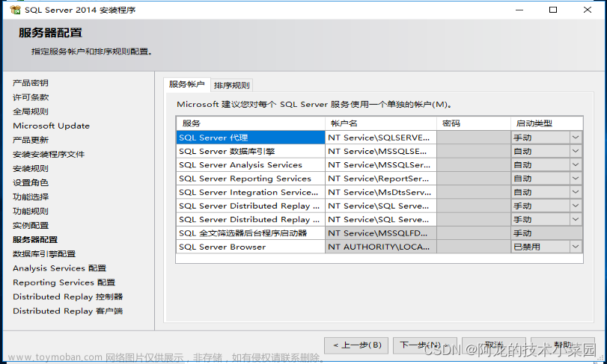Click the 密码 column header
The image size is (607, 364).
click(474, 123)
